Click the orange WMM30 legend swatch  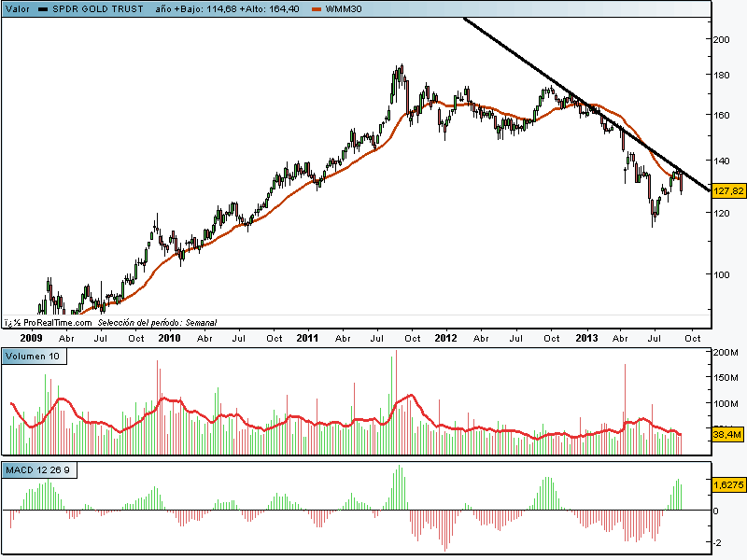[317, 8]
